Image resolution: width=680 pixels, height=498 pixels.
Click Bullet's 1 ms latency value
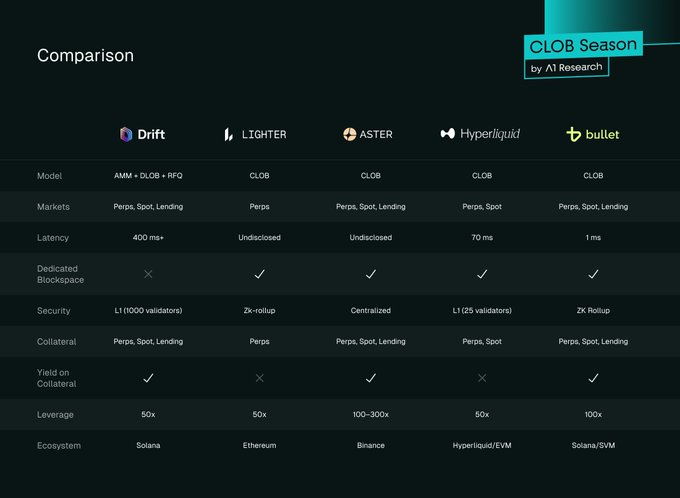[x=593, y=238]
